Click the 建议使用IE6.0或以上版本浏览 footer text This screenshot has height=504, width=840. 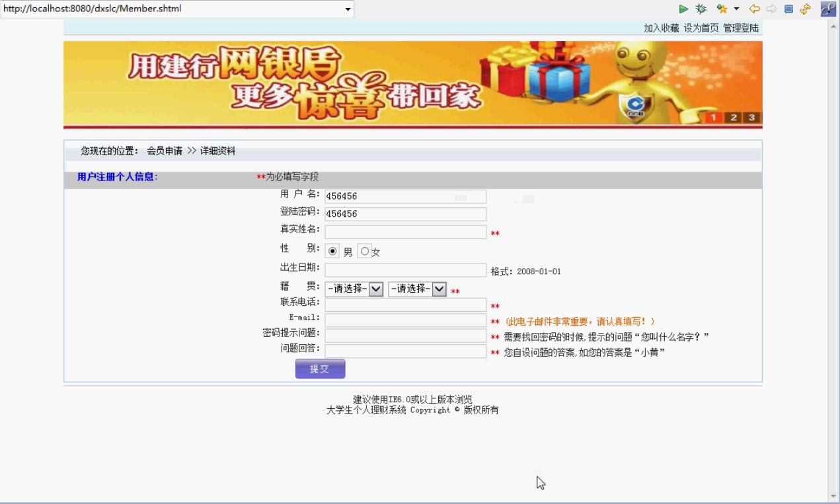coord(412,400)
